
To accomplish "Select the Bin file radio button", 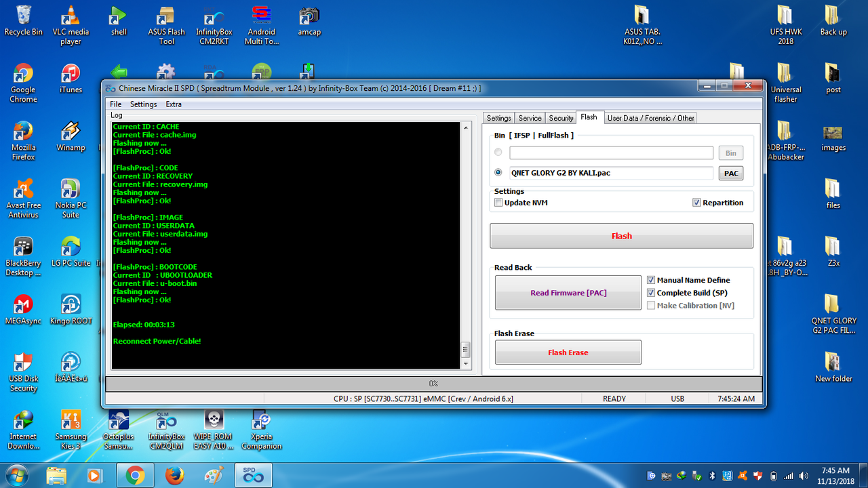I will click(499, 152).
